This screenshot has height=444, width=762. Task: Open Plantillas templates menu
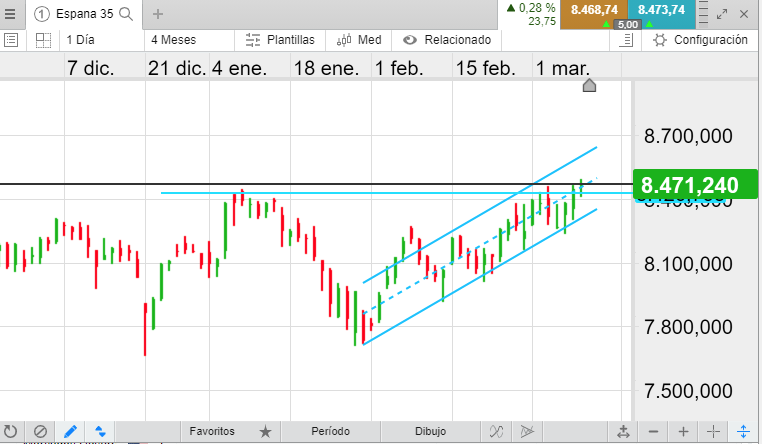tap(280, 40)
